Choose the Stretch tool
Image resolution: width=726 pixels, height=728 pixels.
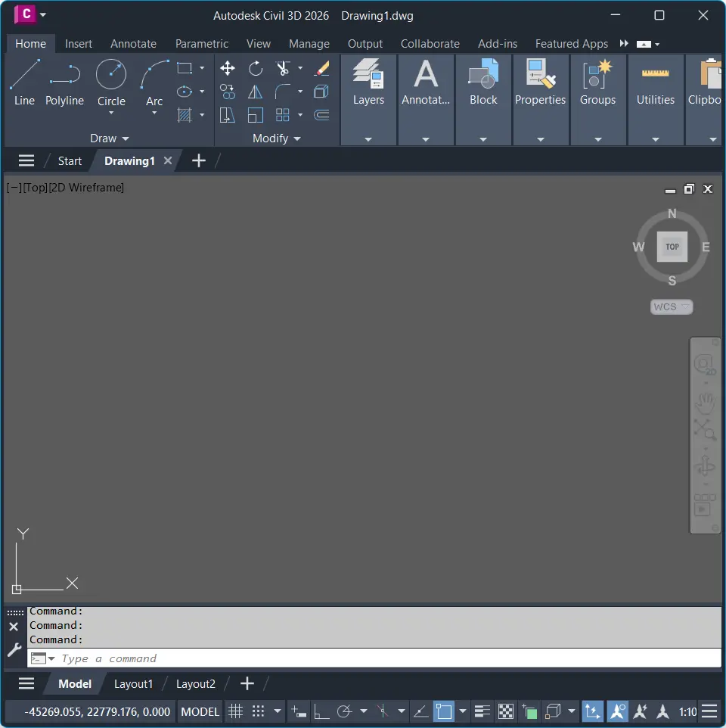coord(228,115)
